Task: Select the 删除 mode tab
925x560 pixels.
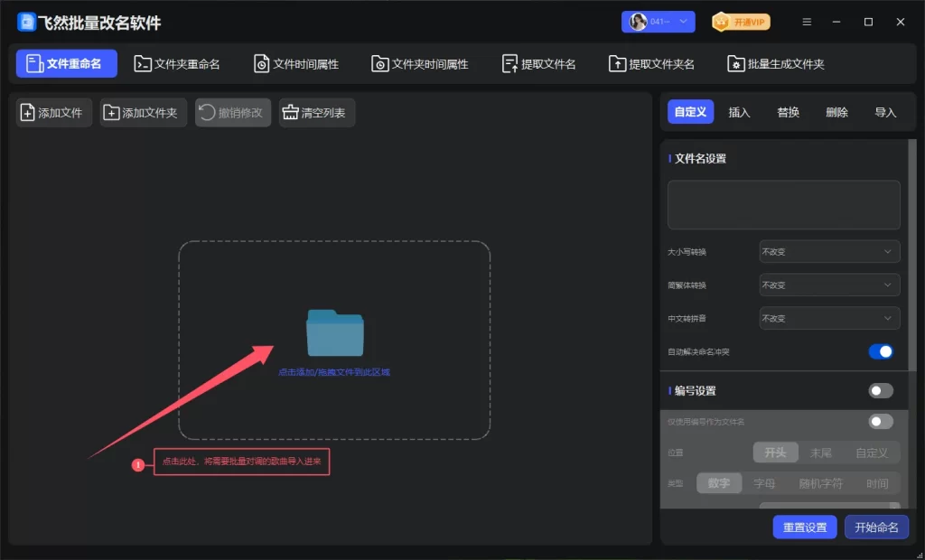Action: [x=836, y=112]
